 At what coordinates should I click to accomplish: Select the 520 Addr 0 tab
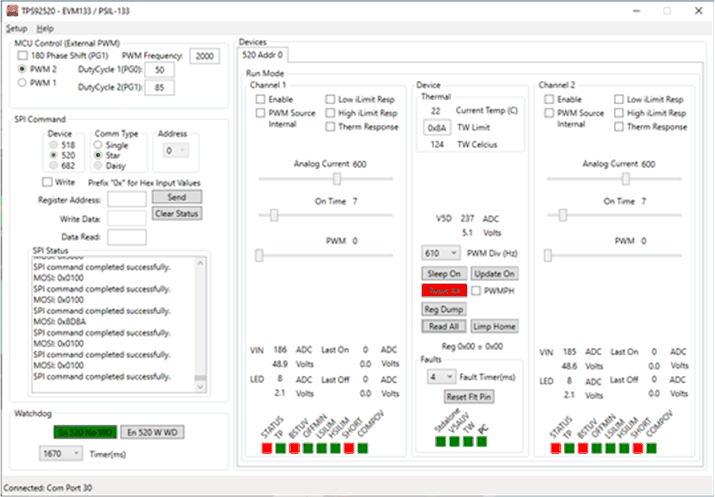(262, 55)
